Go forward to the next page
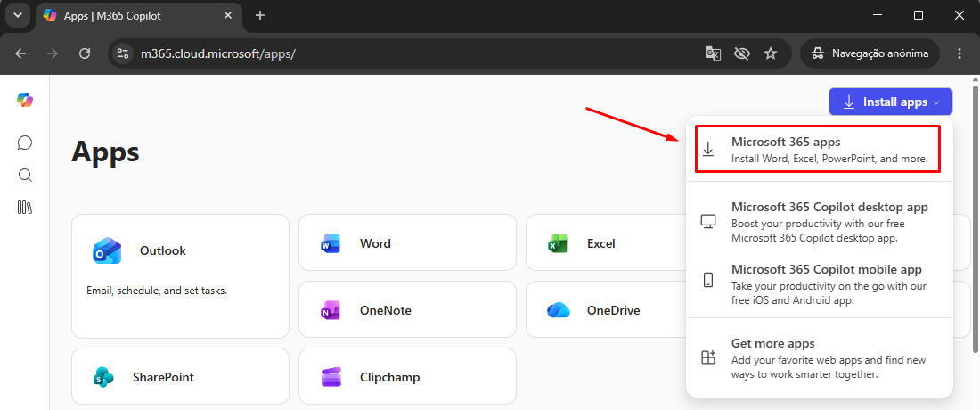Screen dimensions: 980x410 point(53,53)
